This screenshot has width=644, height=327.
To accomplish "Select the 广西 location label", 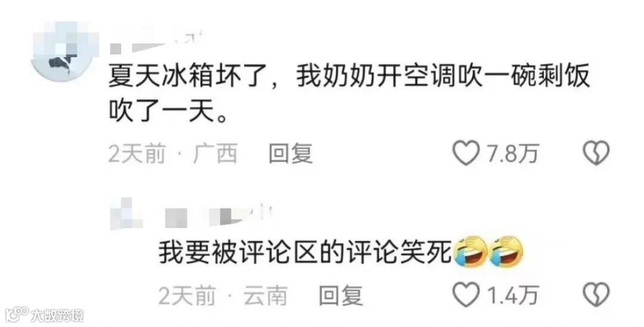I will click(215, 154).
